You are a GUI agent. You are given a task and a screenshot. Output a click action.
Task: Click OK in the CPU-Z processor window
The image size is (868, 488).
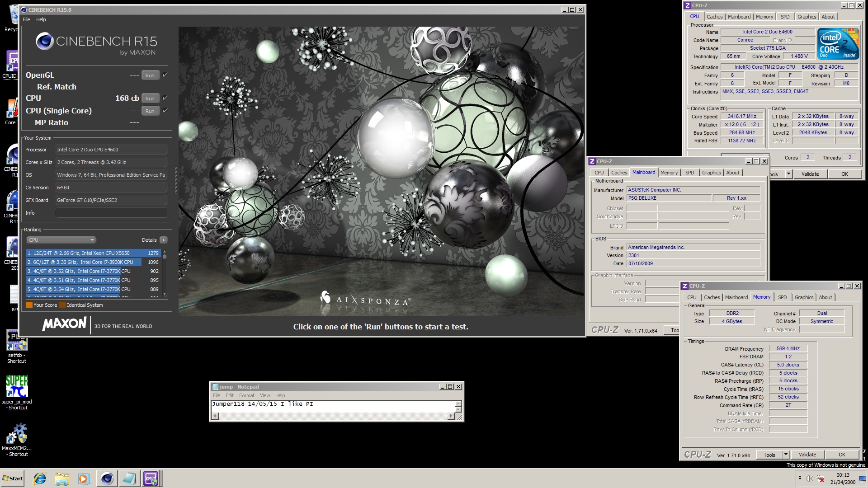[844, 174]
